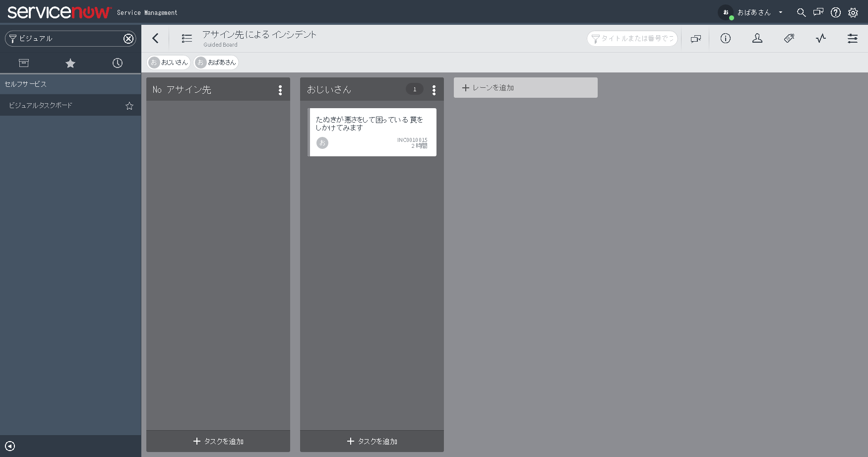Add task in the No アサイン先 lane
Screen dimensions: 868x457
(x=218, y=441)
